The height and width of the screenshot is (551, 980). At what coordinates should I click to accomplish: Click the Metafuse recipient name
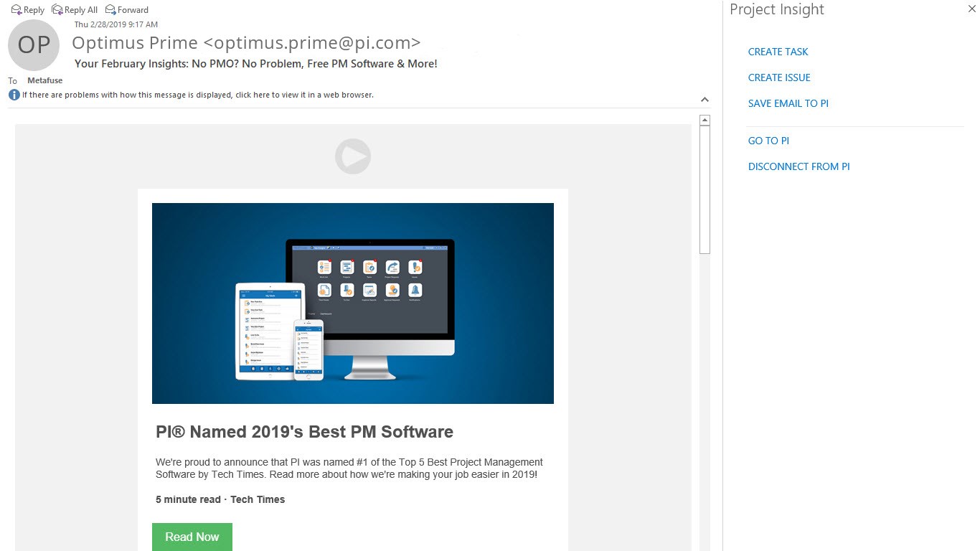point(44,80)
